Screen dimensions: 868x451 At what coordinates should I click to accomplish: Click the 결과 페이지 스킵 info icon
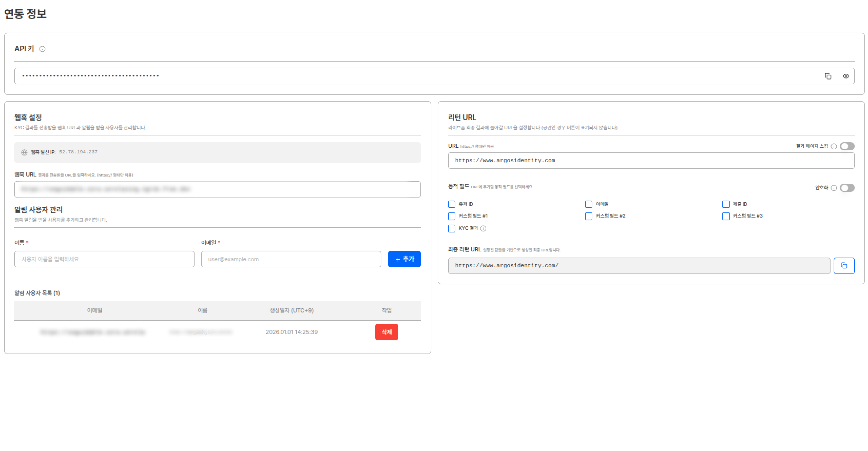834,146
